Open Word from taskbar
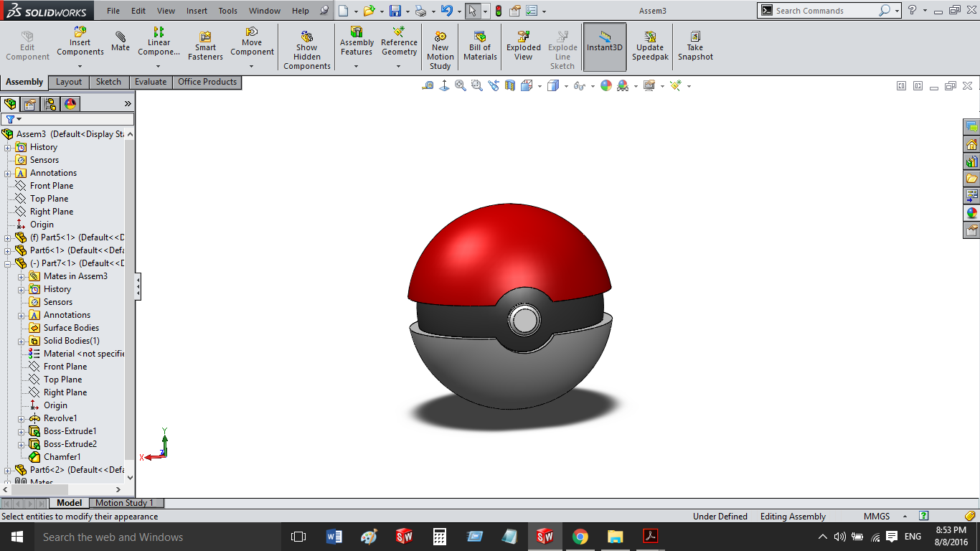 pyautogui.click(x=334, y=537)
